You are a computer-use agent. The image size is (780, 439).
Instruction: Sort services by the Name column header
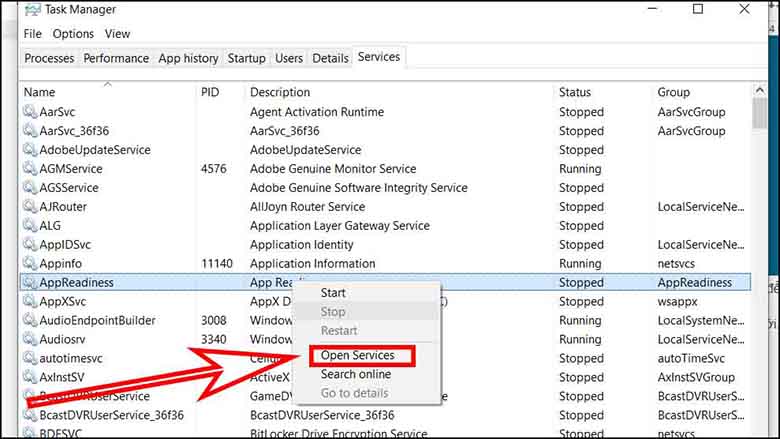[39, 92]
